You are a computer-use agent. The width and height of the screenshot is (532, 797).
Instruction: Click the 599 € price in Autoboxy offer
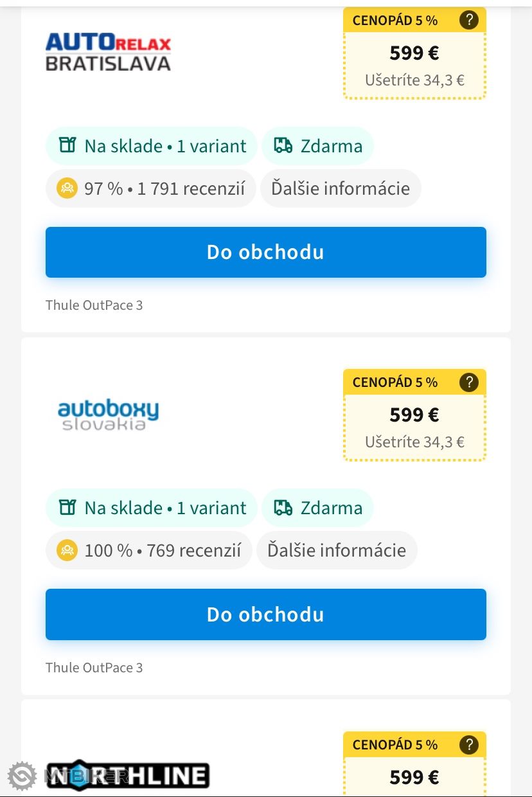pos(414,415)
